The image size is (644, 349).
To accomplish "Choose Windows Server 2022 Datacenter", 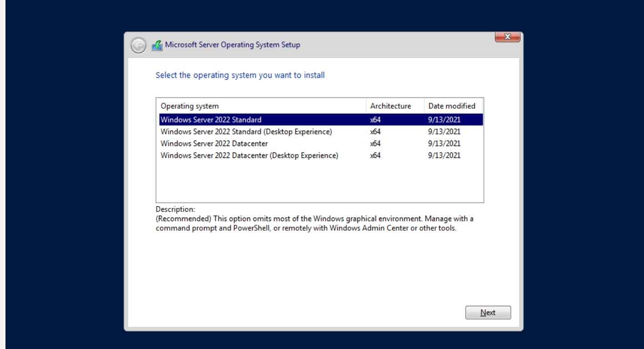I will [214, 144].
